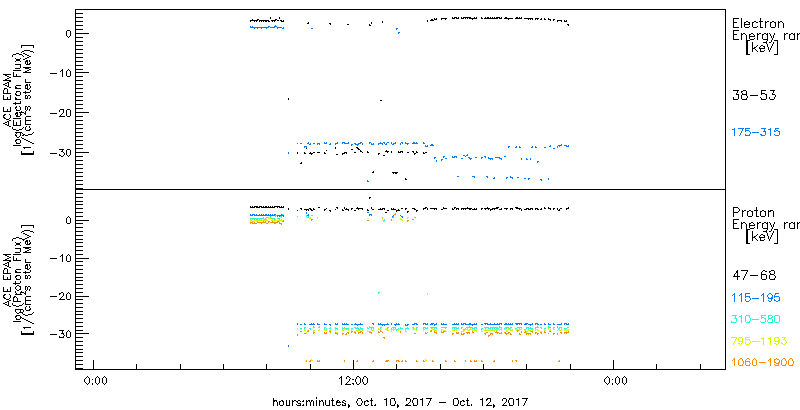This screenshot has width=800, height=410.
Task: Click the -30 tick on electron flux axis
Action: 60,152
